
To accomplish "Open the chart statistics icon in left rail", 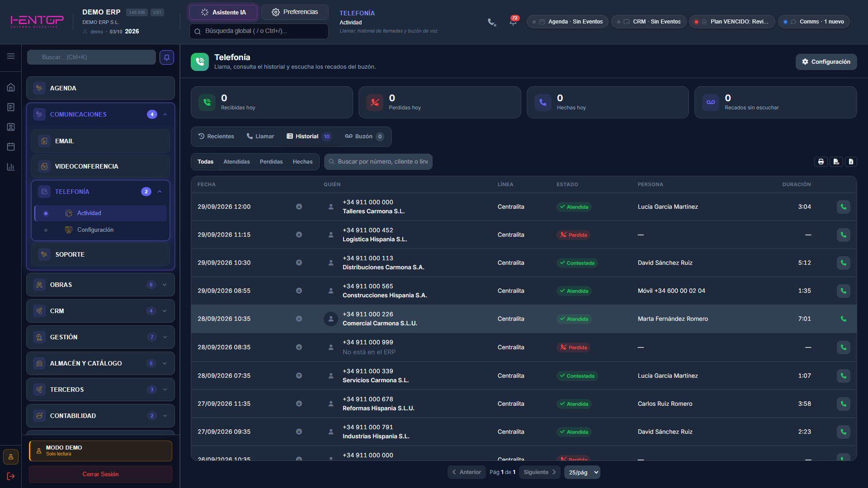I will [11, 167].
